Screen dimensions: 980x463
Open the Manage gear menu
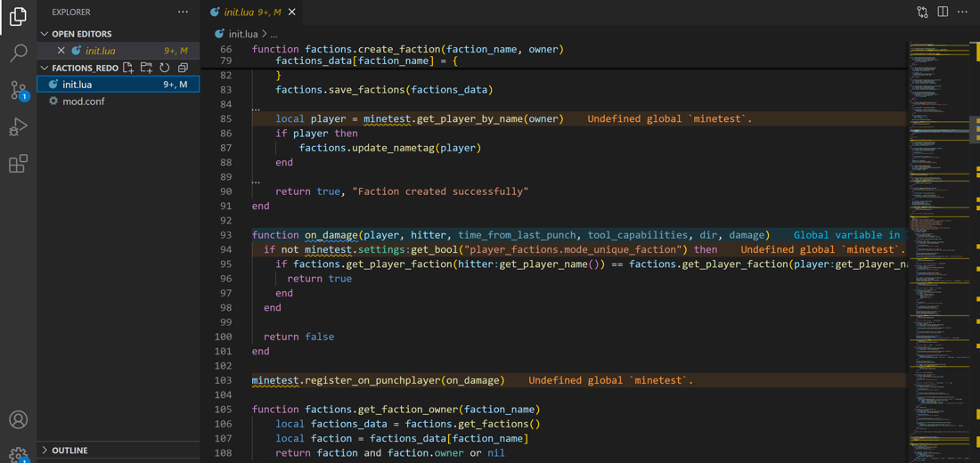tap(18, 455)
